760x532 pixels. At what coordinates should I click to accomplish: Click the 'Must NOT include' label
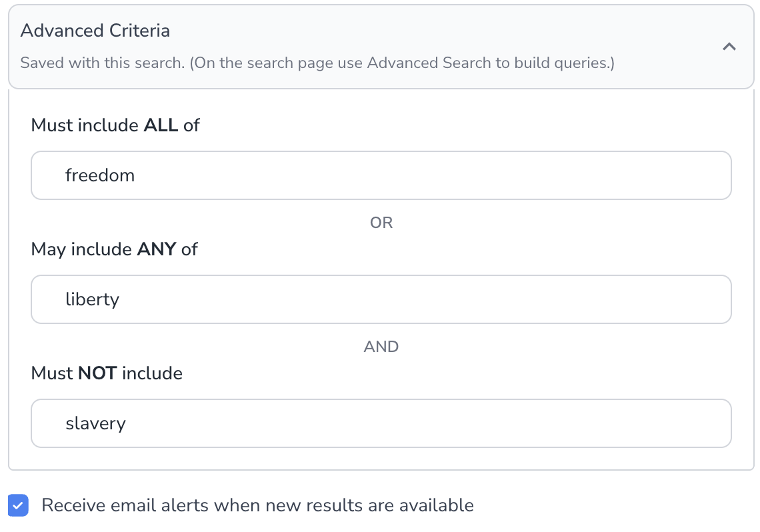(x=107, y=373)
